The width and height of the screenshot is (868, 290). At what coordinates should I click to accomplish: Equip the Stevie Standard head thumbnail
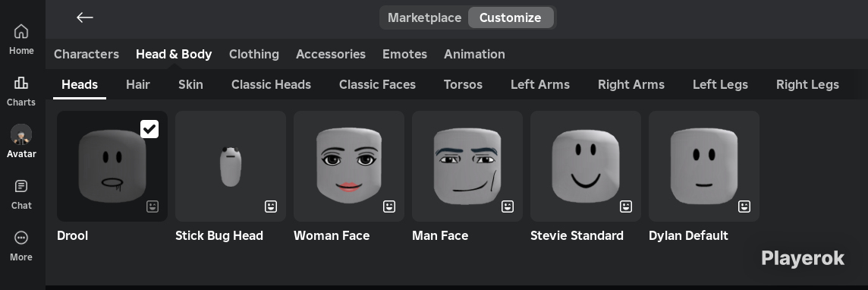pyautogui.click(x=587, y=166)
